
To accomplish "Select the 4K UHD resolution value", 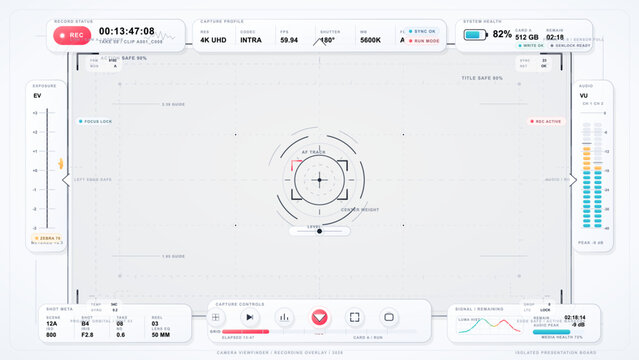I will click(x=213, y=40).
